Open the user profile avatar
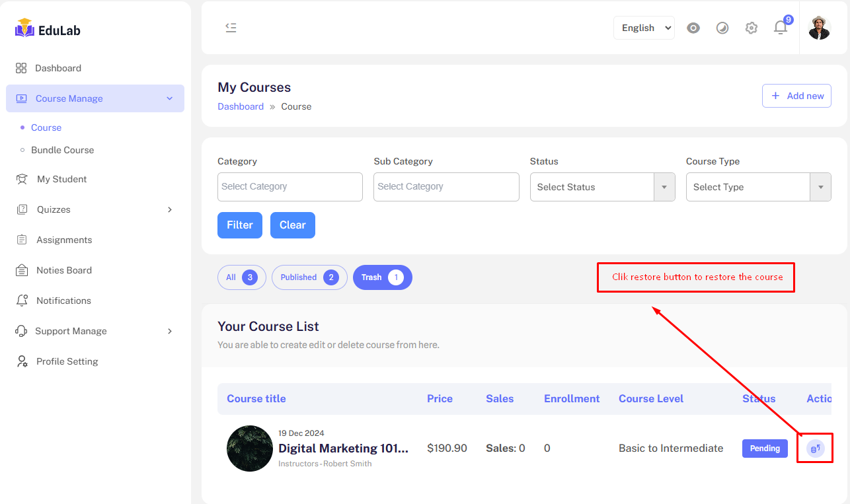 click(819, 28)
